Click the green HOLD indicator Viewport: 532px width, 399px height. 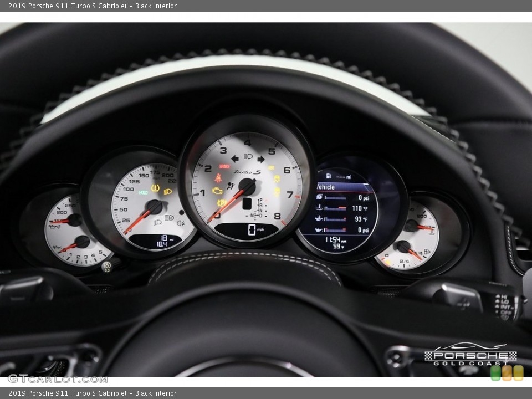click(144, 192)
